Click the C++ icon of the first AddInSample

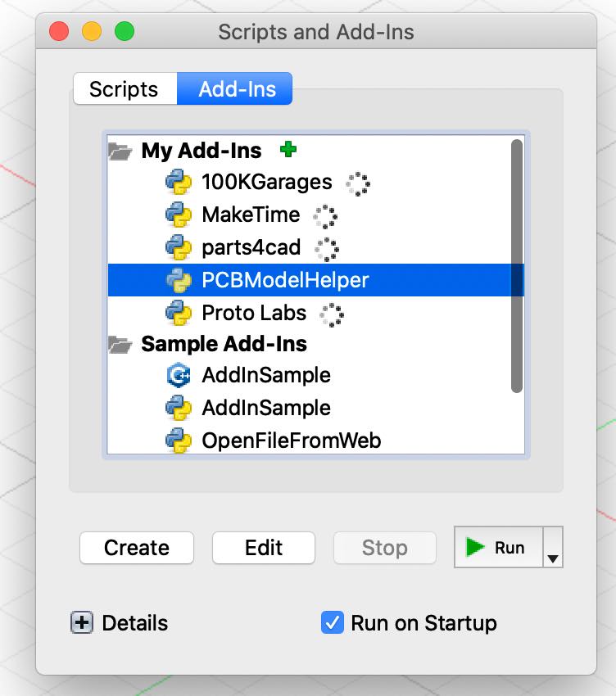[x=179, y=376]
